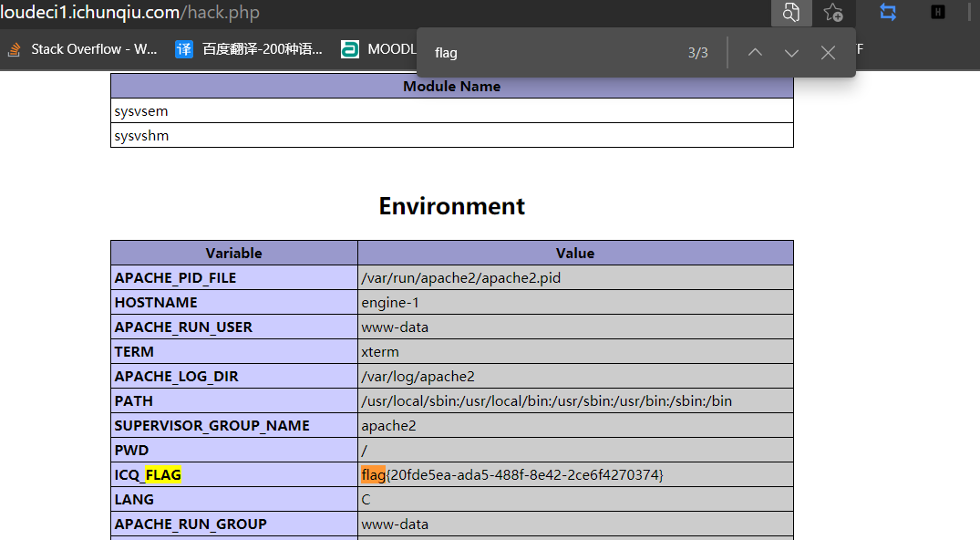Screen dimensions: 980x540
Task: Click the 3/3 match counter
Action: pos(698,53)
